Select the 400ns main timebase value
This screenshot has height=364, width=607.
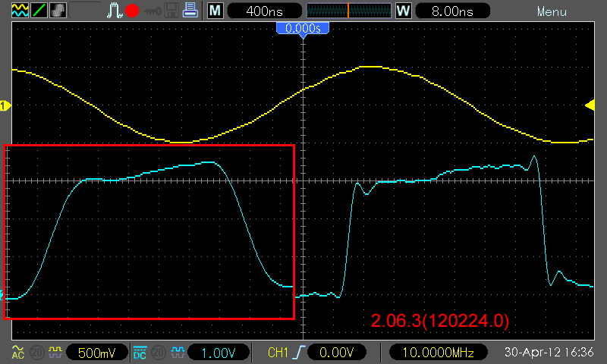pos(264,11)
